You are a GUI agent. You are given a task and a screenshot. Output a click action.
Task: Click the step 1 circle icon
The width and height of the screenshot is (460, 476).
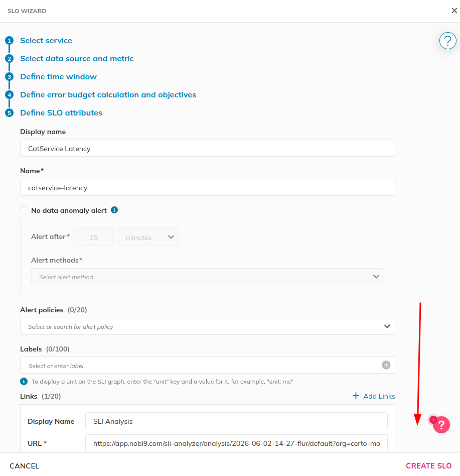coord(10,40)
